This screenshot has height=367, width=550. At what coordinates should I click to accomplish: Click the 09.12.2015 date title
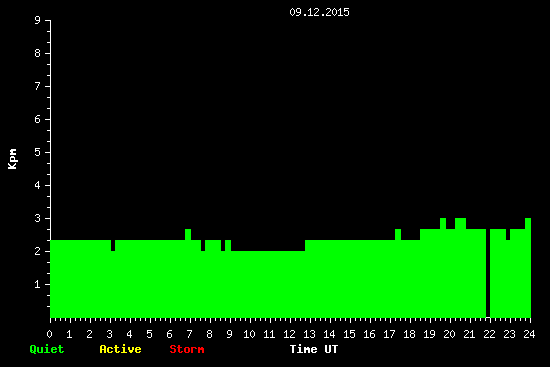click(x=319, y=12)
